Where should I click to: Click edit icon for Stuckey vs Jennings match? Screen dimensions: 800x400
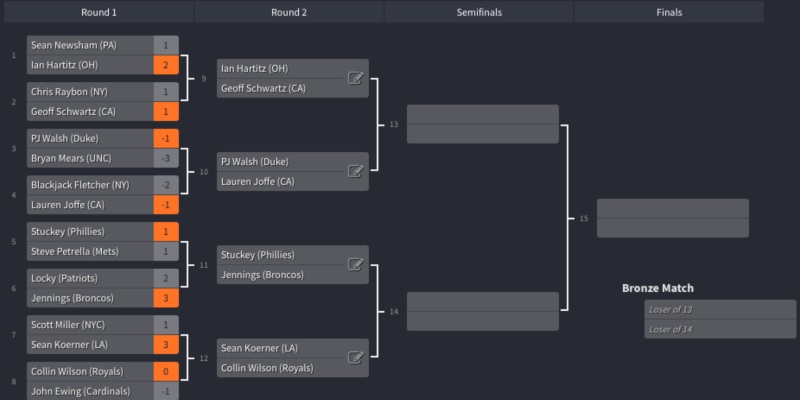pyautogui.click(x=356, y=264)
